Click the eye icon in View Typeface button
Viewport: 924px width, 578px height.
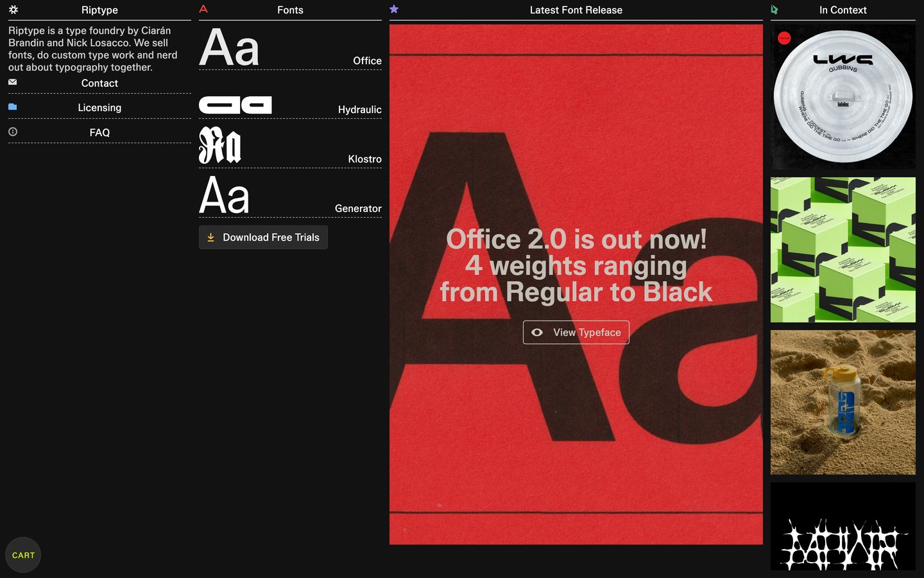pyautogui.click(x=537, y=333)
